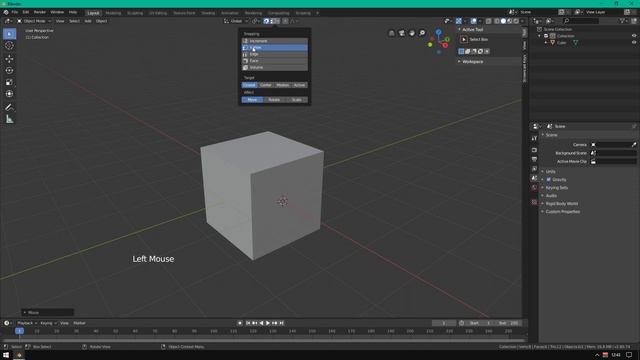Switch to the Modeling workspace tab
This screenshot has height=360, width=640.
click(113, 13)
